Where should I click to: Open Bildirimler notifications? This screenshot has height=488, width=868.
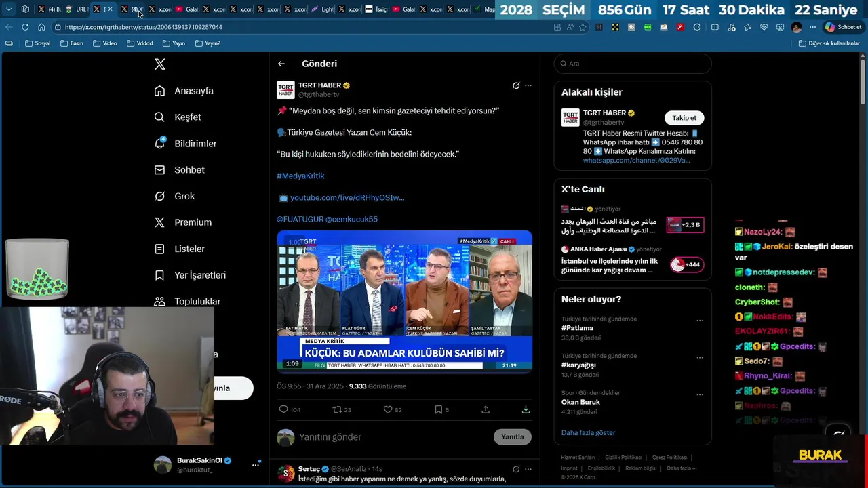tap(185, 144)
